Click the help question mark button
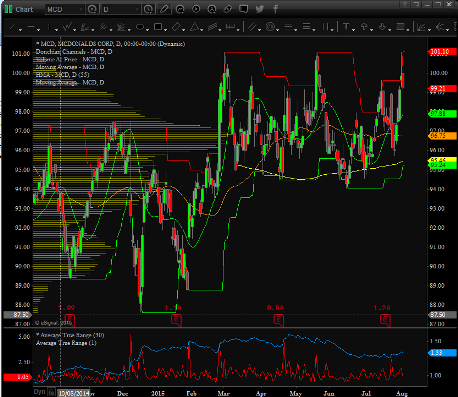This screenshot has height=397, width=458. pos(405,4)
